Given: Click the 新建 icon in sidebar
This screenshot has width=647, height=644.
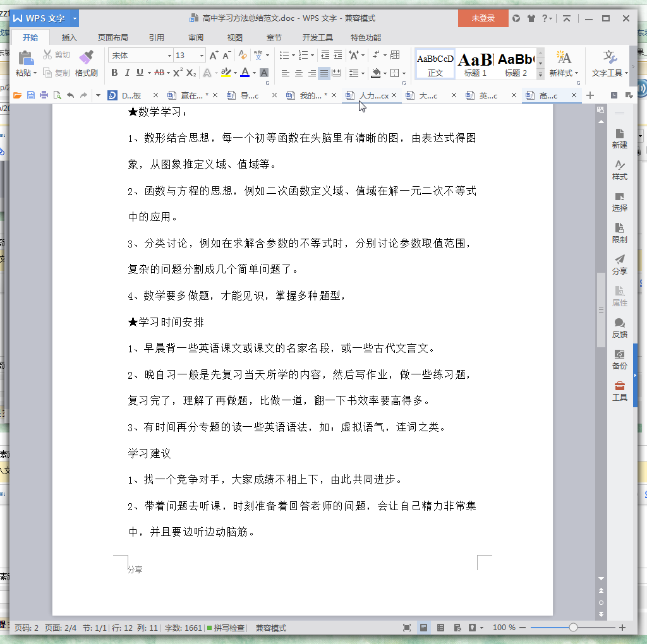Looking at the screenshot, I should (x=619, y=138).
